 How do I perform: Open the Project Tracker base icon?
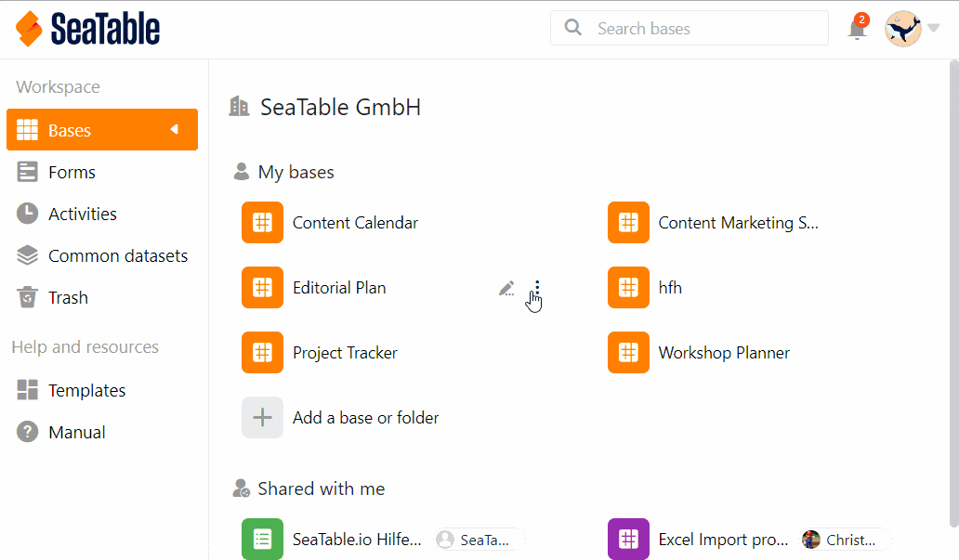pyautogui.click(x=262, y=353)
